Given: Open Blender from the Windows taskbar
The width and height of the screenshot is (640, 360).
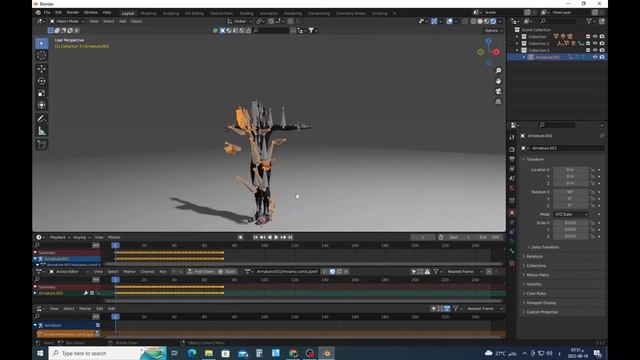Looking at the screenshot, I should point(327,353).
